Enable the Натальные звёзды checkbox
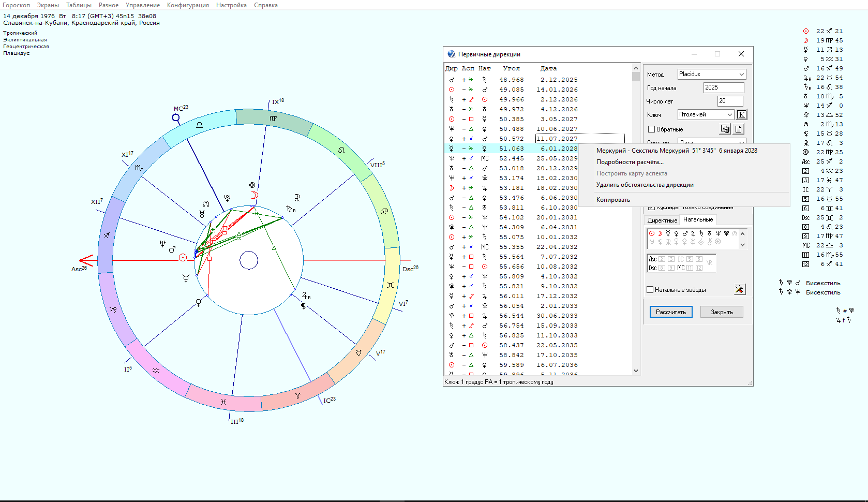 coord(650,290)
